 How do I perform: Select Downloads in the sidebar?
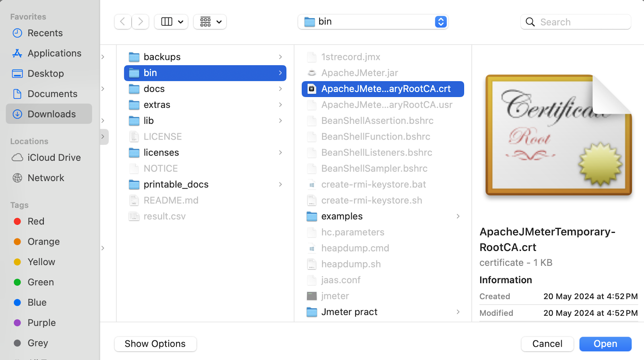(49, 114)
